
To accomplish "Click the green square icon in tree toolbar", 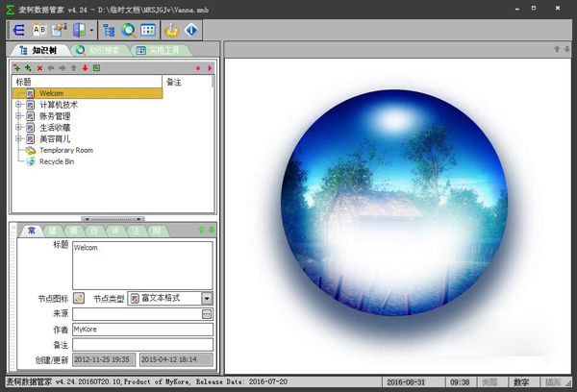I will [x=96, y=68].
